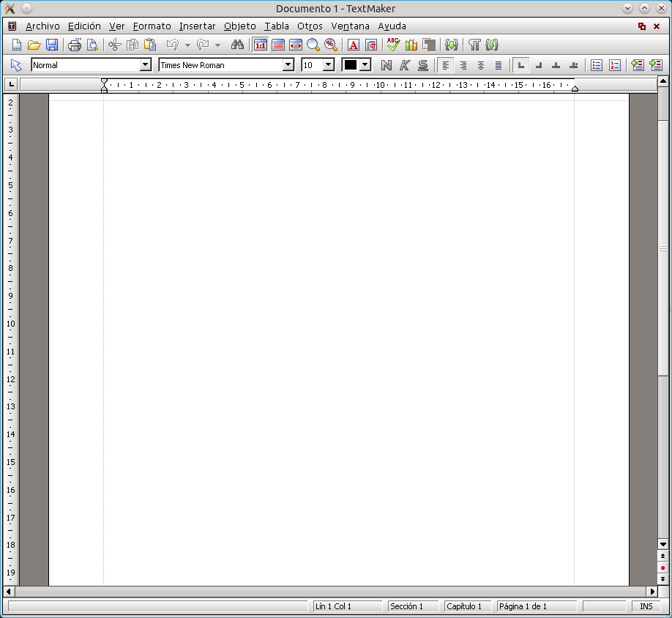Insert a chart with the bar graph icon
Viewport: 672px width, 618px height.
click(x=411, y=45)
